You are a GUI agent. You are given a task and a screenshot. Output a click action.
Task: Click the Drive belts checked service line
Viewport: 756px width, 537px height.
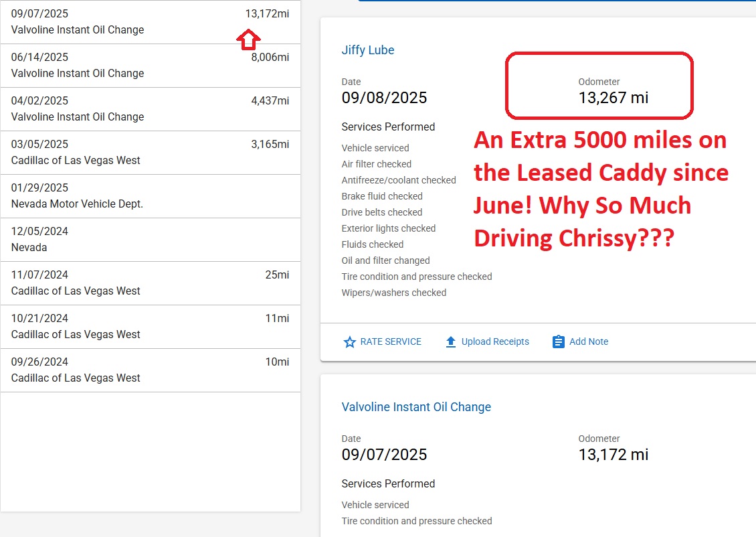(382, 212)
